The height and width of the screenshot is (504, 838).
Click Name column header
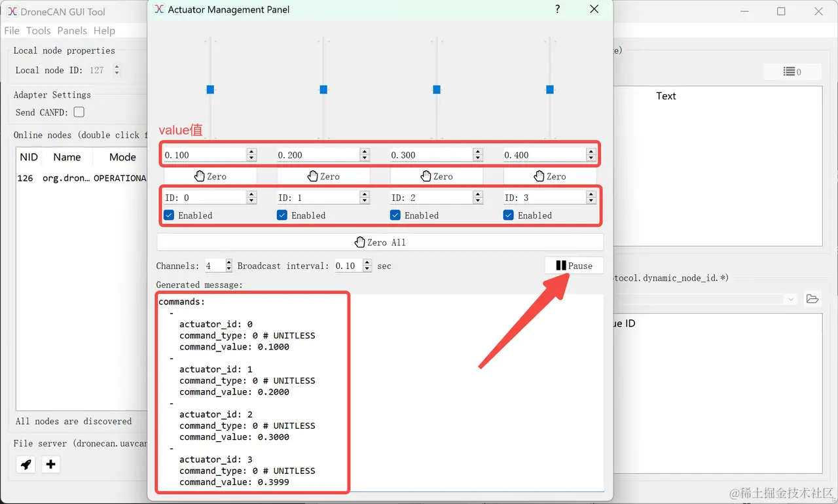pos(67,157)
